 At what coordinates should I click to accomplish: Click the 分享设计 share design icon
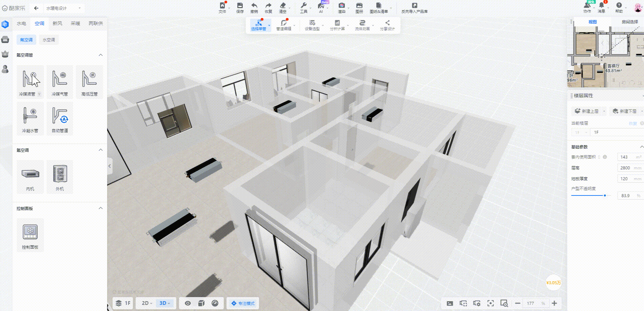387,25
